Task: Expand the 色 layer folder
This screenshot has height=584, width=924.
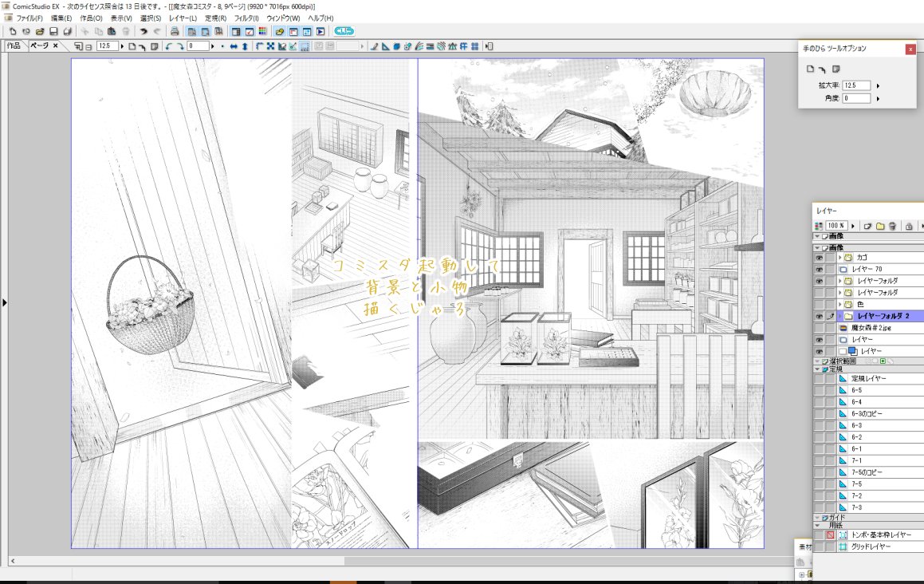Action: [x=840, y=305]
